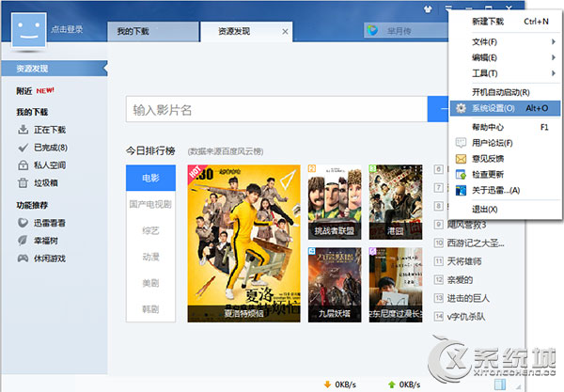This screenshot has width=564, height=392.
Task: Click ranking entry 进击的巨人
Action: pos(468,298)
